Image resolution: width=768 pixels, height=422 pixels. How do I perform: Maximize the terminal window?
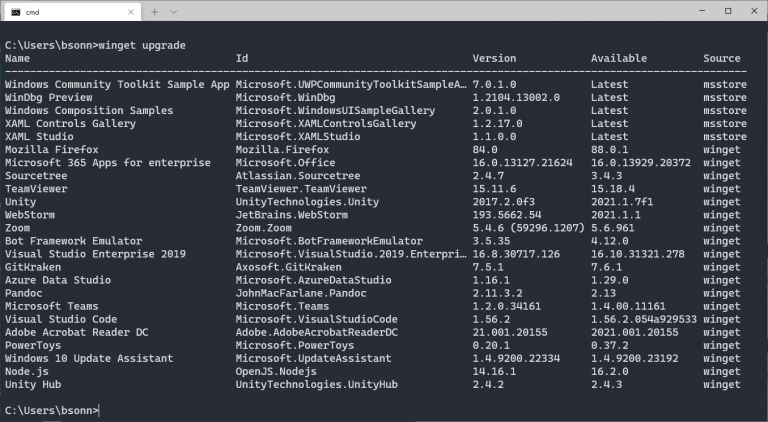point(728,11)
